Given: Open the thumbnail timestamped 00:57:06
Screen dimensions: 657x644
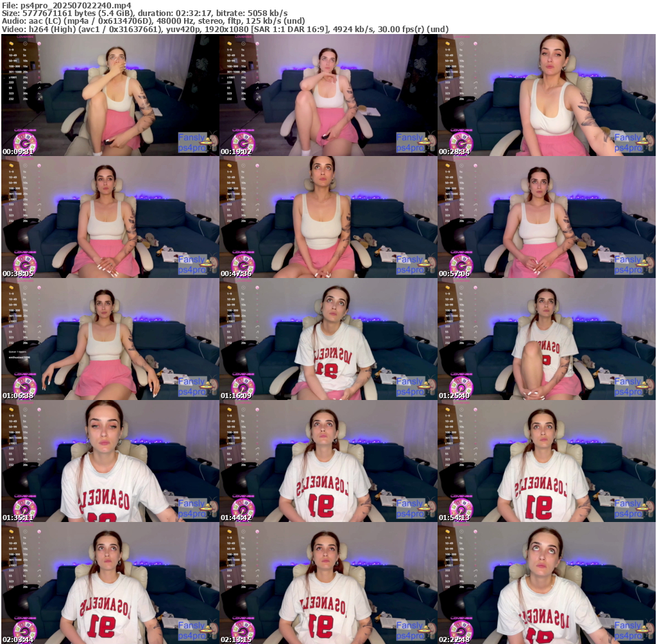Looking at the screenshot, I should coord(547,217).
